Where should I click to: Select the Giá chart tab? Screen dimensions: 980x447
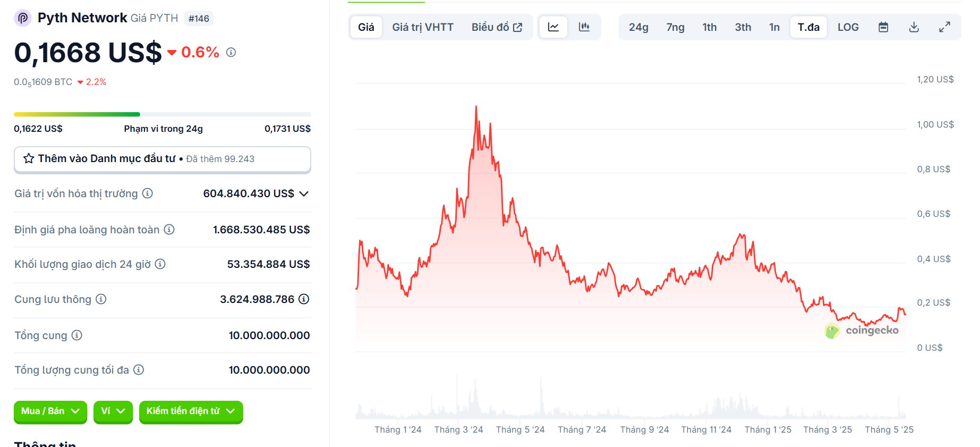366,27
